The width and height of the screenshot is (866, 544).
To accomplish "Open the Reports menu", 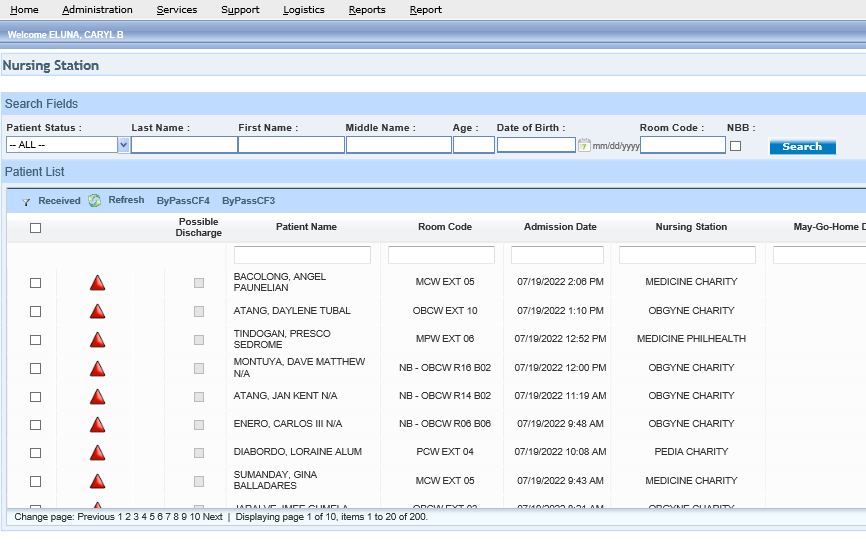I will [x=367, y=10].
